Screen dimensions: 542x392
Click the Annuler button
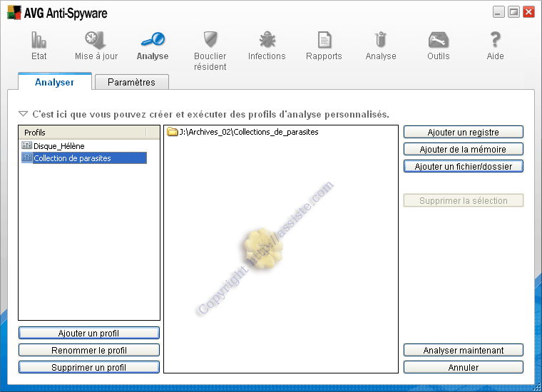(x=463, y=367)
